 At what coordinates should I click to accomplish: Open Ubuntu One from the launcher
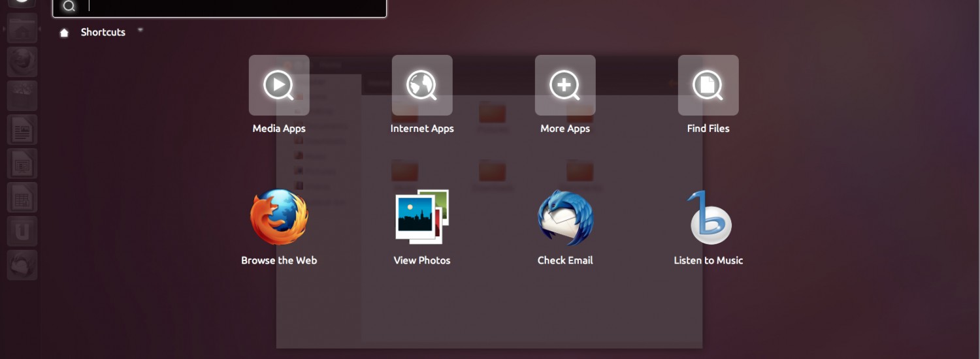click(x=22, y=232)
